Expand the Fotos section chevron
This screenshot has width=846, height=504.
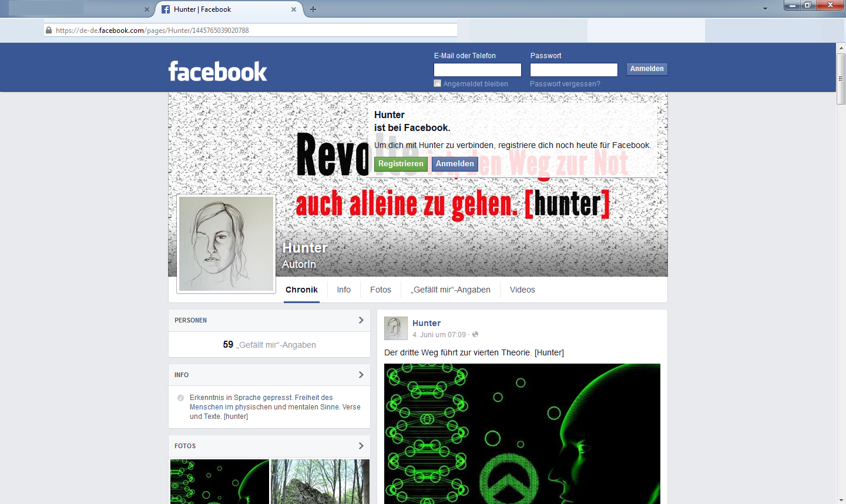tap(361, 446)
